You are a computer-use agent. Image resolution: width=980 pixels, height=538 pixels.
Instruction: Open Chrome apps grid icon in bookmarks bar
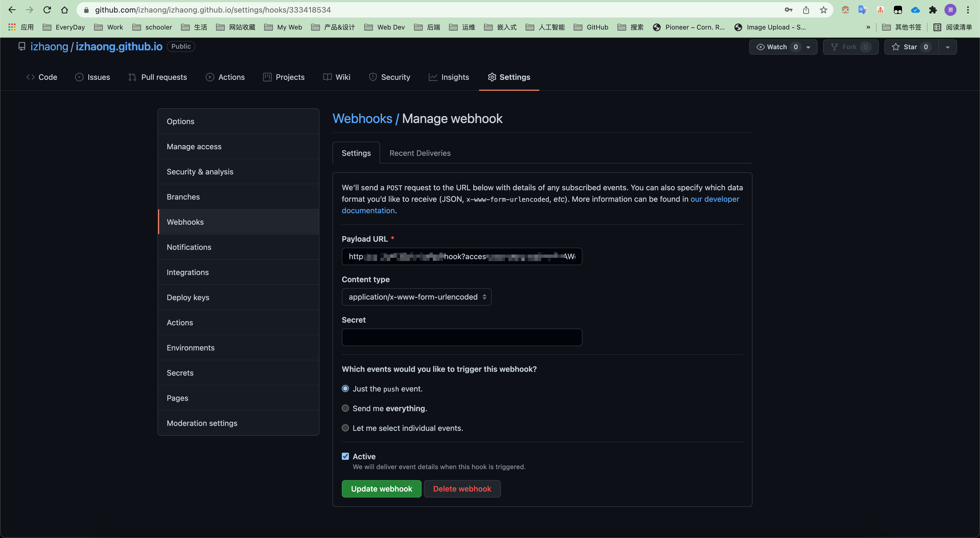pyautogui.click(x=12, y=27)
